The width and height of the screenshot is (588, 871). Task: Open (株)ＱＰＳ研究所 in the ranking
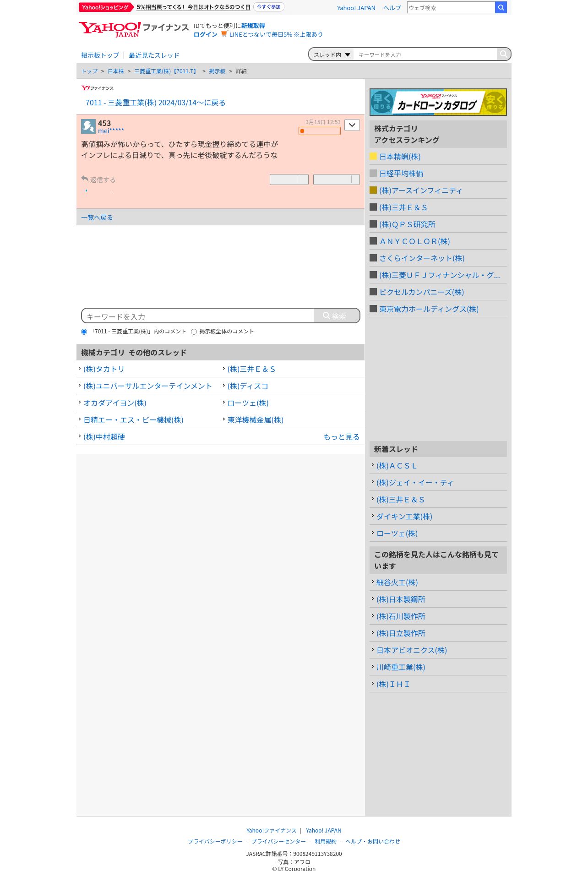(407, 224)
